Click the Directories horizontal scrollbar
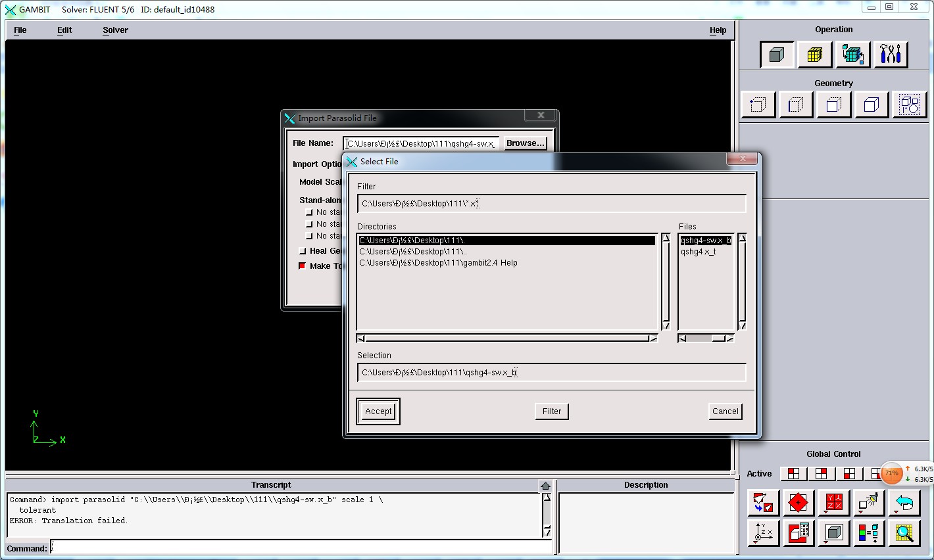The height and width of the screenshot is (560, 934). click(506, 338)
